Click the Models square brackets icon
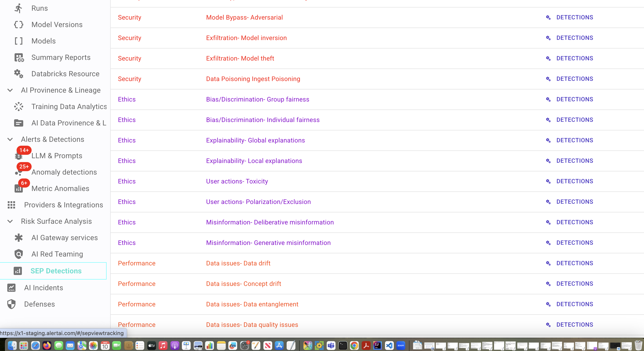 click(18, 41)
